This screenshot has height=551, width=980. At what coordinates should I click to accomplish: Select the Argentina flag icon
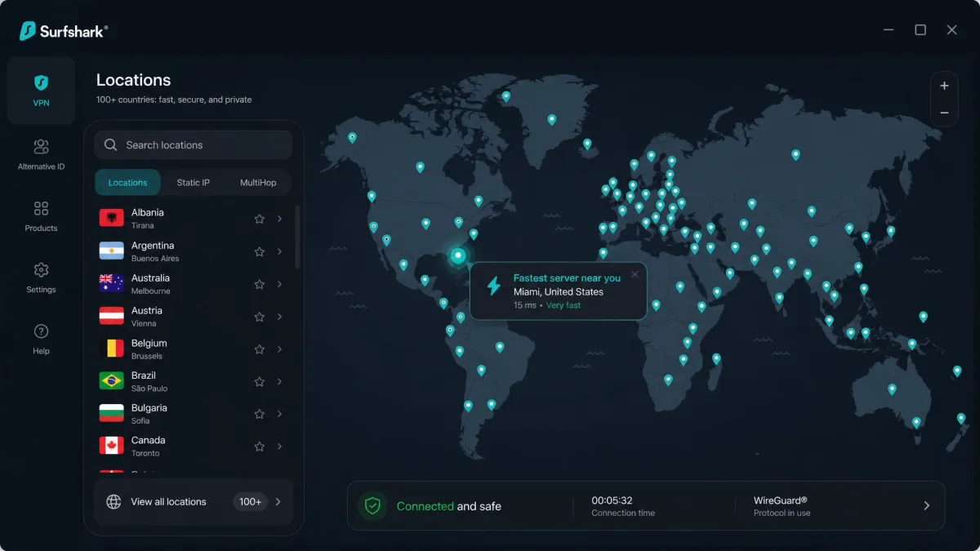point(111,251)
